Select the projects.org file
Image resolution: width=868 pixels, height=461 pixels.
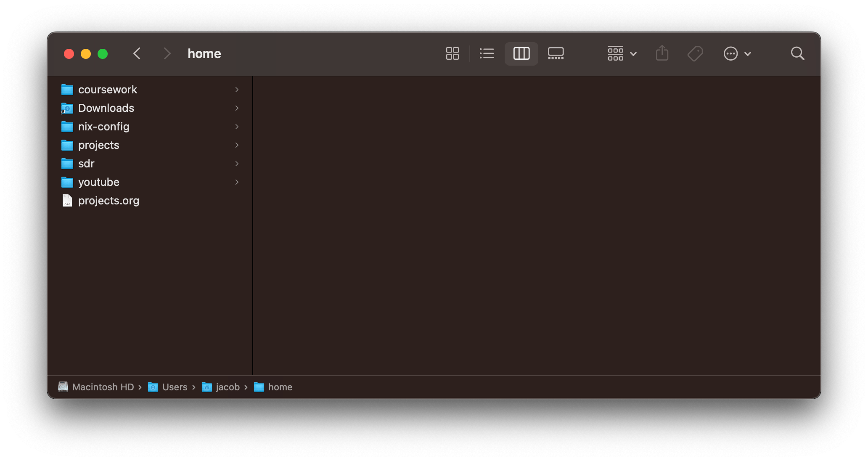click(x=108, y=201)
